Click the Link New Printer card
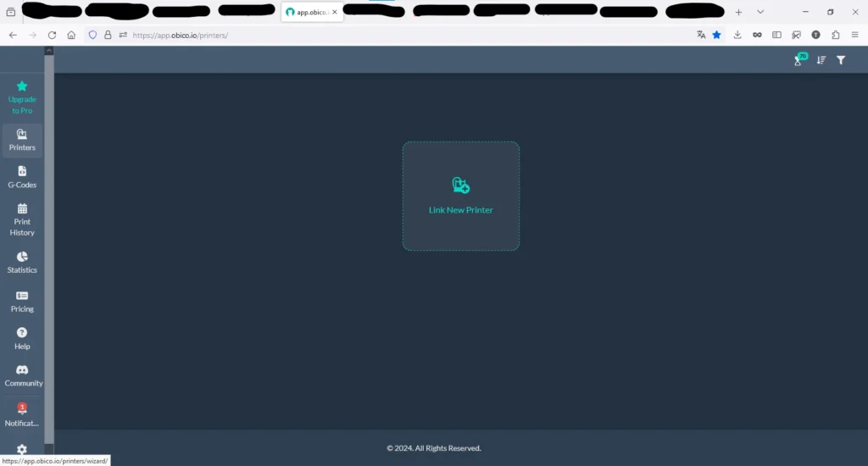 [460, 196]
